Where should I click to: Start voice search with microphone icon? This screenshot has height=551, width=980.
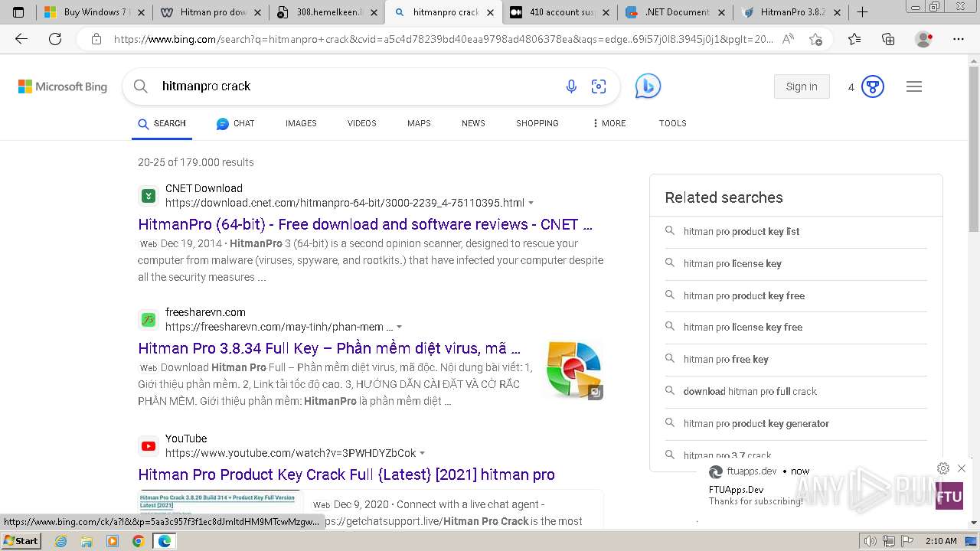(x=571, y=86)
